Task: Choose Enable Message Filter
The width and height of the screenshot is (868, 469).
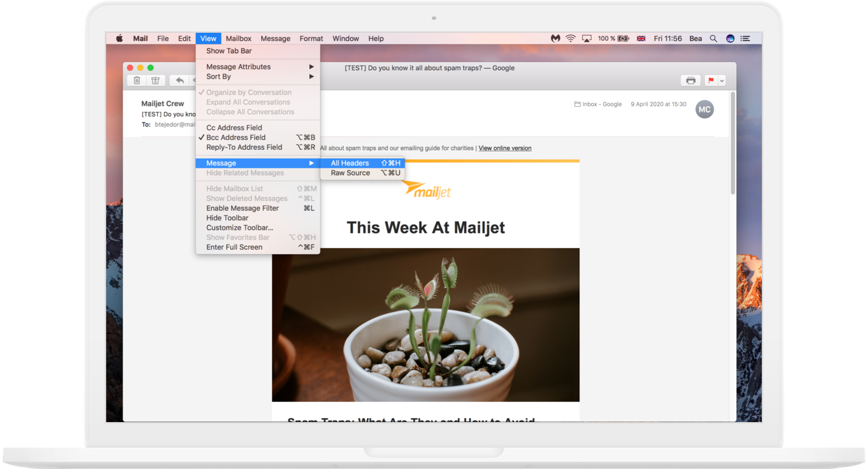Action: click(258, 208)
